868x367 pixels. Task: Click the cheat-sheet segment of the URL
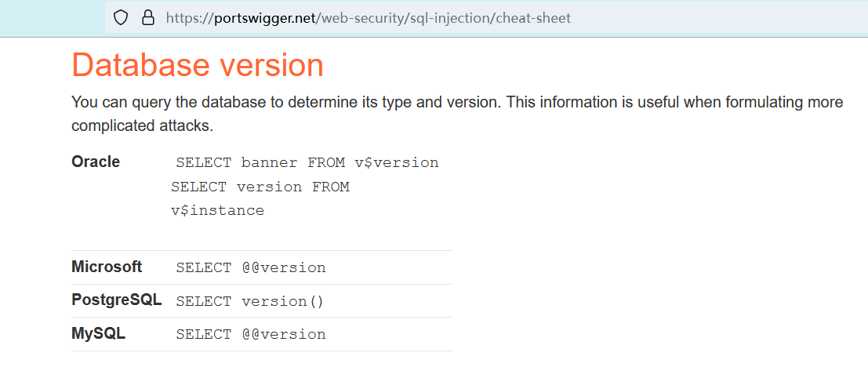(533, 18)
